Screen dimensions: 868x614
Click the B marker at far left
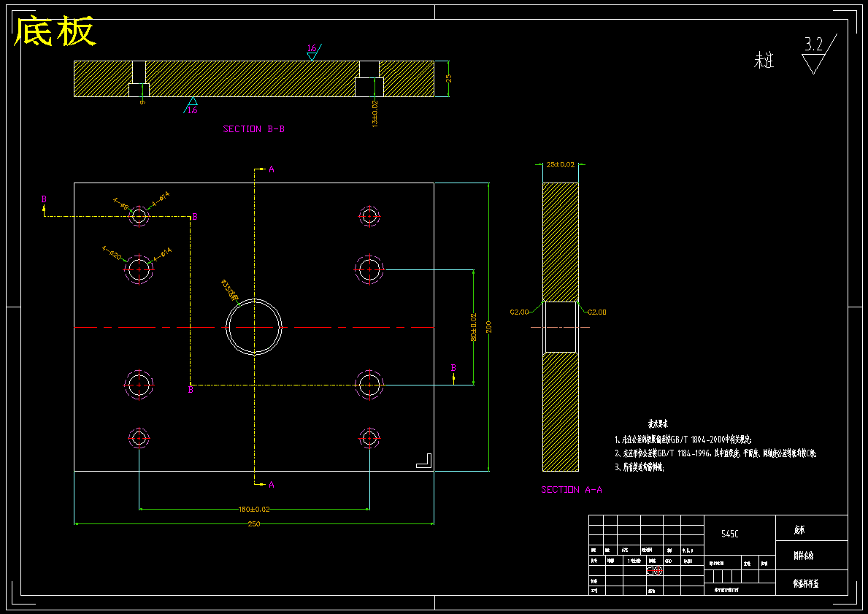(x=44, y=199)
